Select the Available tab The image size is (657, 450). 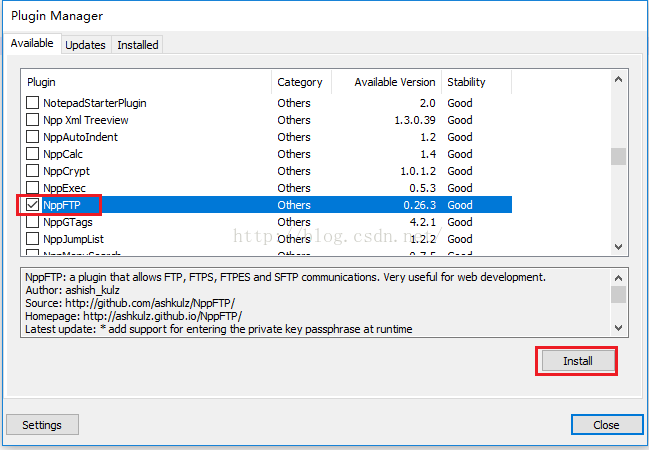(32, 44)
